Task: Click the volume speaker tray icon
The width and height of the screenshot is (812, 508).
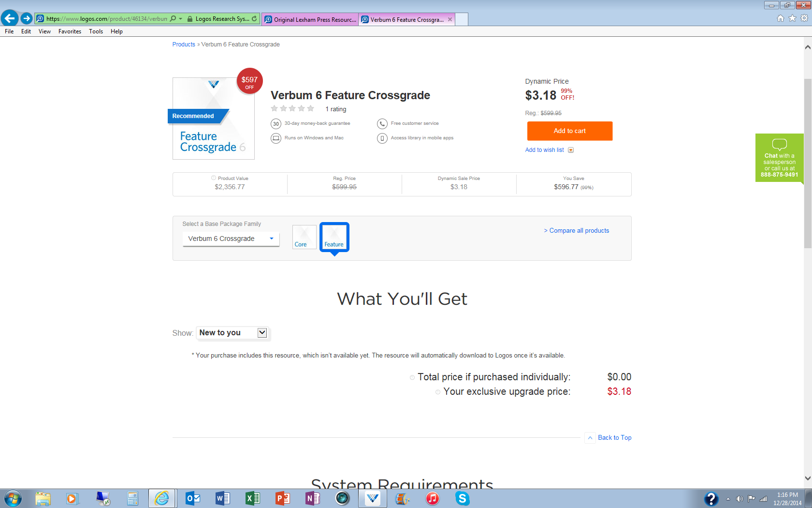Action: (x=739, y=499)
